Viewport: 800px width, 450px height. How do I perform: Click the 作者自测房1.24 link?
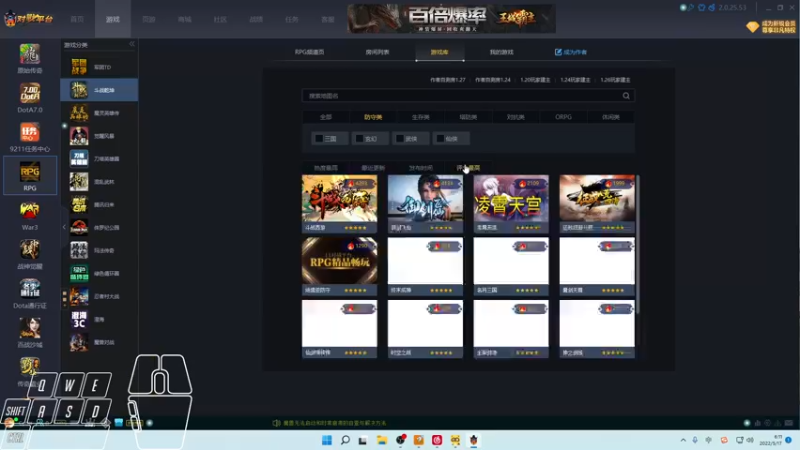(493, 80)
